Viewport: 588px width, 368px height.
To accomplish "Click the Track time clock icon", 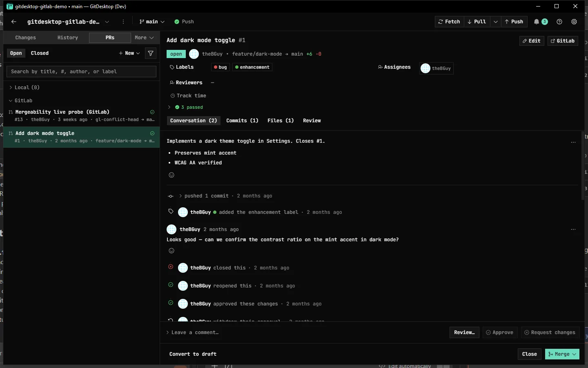I will [x=173, y=96].
